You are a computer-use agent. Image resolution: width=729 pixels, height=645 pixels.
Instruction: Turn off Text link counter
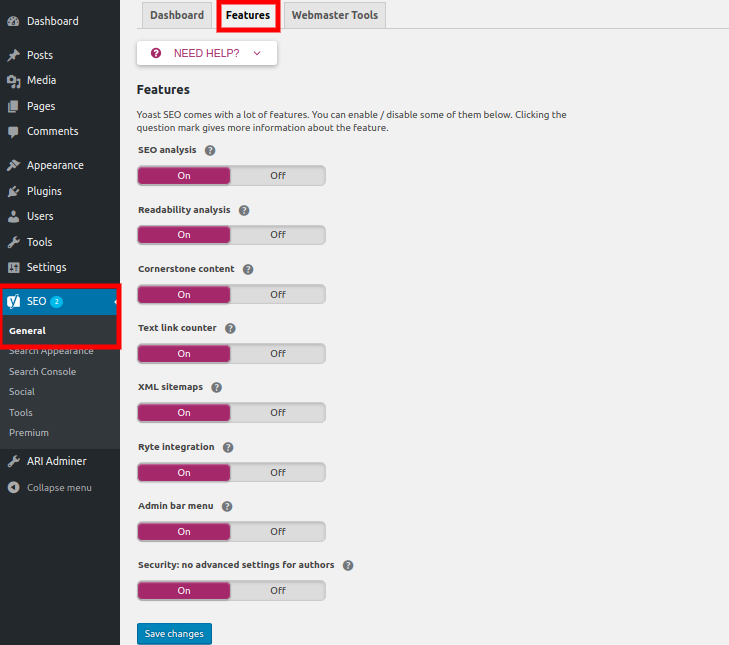[x=278, y=353]
